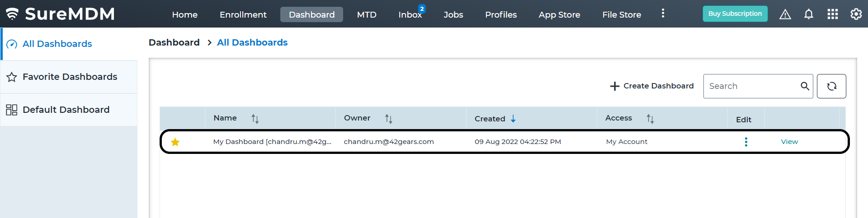Open the more options dots in top navigation
The height and width of the screenshot is (218, 868).
click(x=663, y=13)
